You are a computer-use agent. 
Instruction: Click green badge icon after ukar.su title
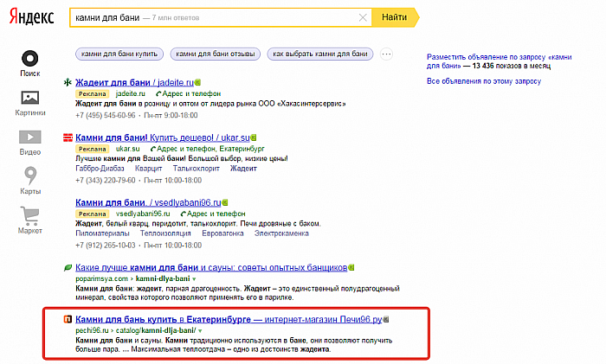click(x=254, y=137)
